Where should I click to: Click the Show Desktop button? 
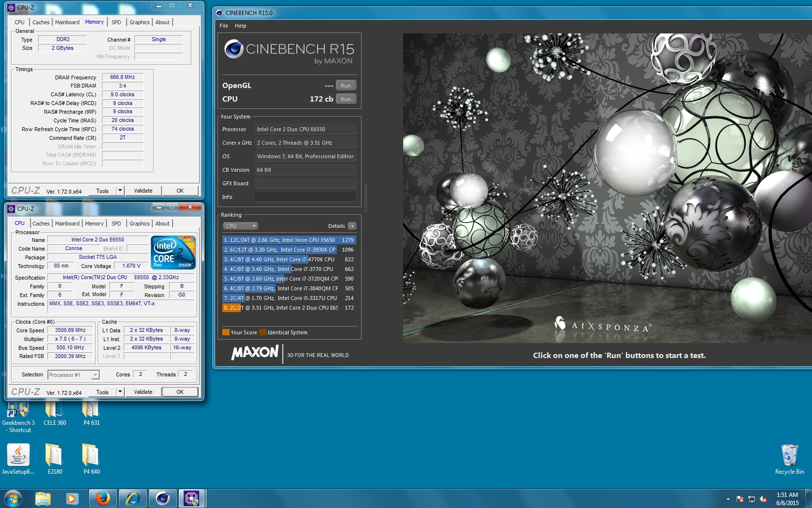point(809,499)
